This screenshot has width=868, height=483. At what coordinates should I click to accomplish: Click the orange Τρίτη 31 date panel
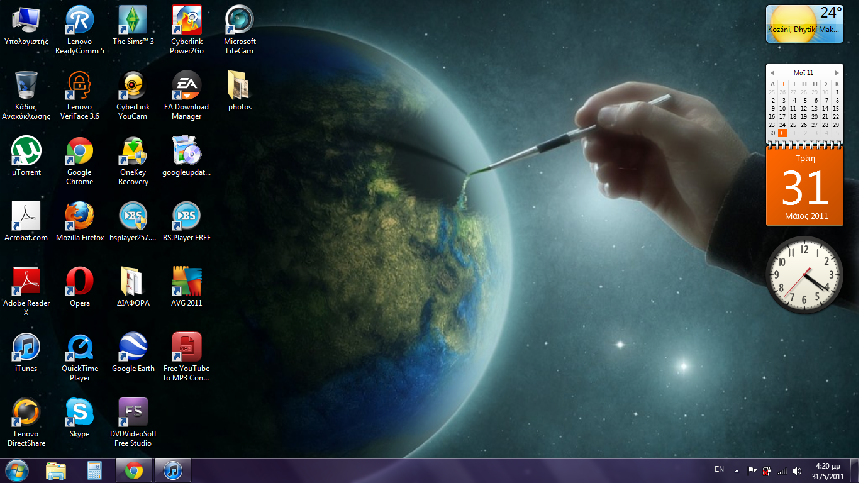pos(804,187)
